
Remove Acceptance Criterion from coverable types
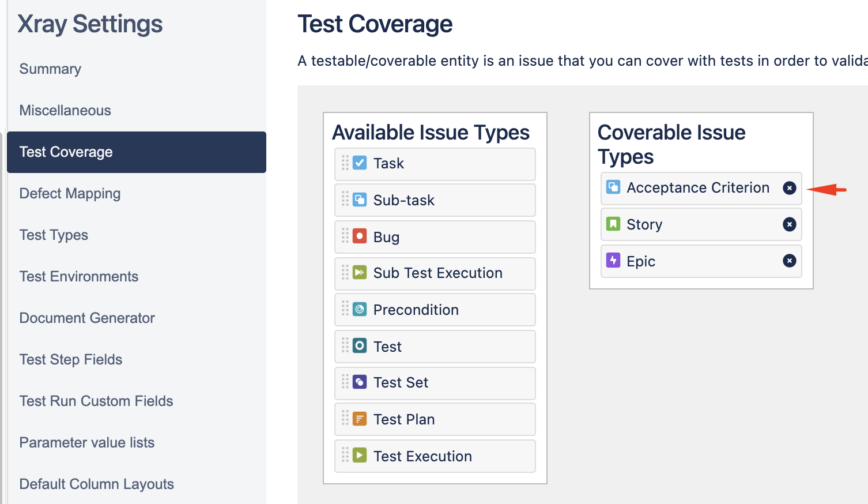pos(790,188)
